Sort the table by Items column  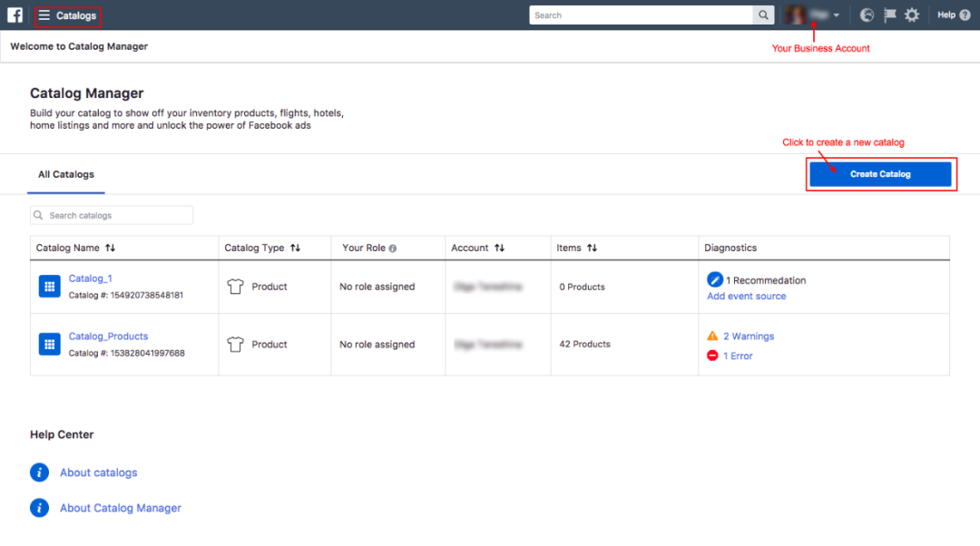tap(592, 249)
